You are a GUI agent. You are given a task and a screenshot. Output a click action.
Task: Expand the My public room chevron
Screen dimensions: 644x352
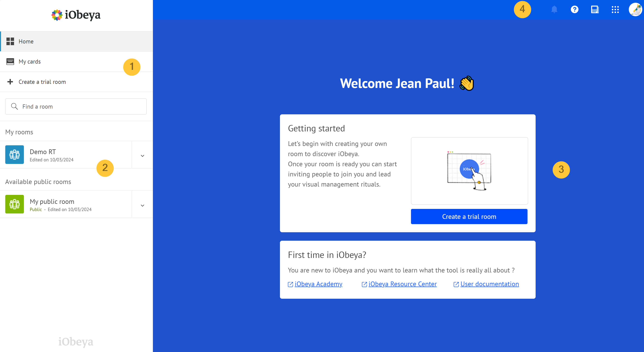click(143, 206)
